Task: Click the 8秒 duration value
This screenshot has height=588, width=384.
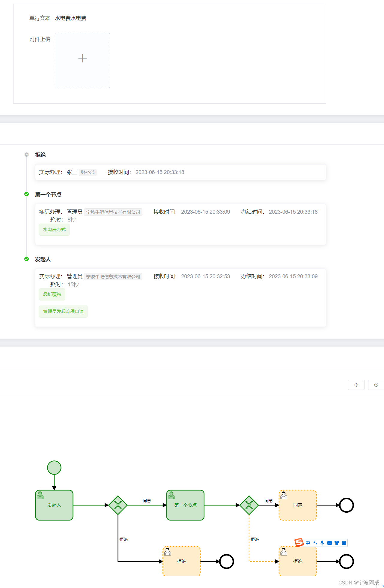Action: [72, 220]
